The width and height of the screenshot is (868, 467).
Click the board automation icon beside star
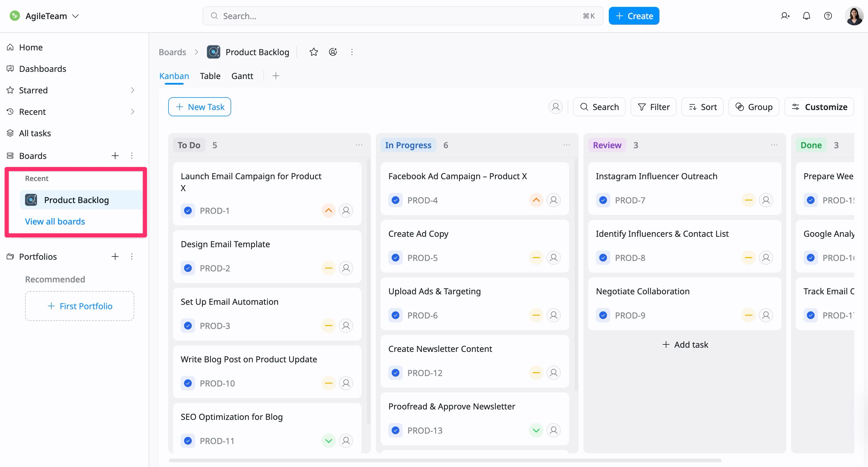tap(333, 52)
